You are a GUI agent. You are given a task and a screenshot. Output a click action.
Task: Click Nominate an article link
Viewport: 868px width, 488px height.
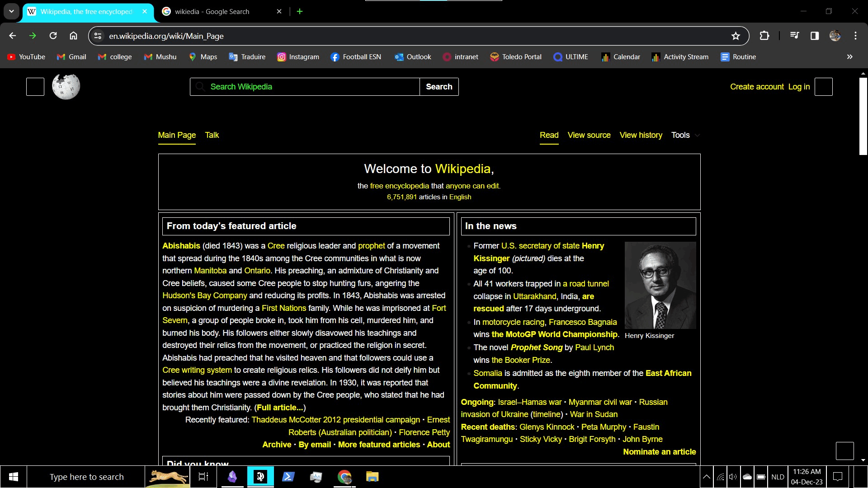[x=659, y=452]
